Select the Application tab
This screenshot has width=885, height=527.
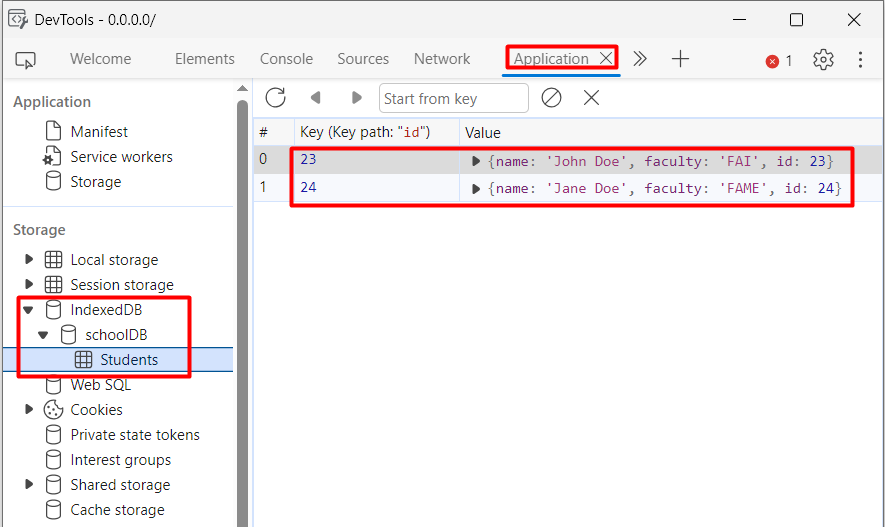point(551,59)
